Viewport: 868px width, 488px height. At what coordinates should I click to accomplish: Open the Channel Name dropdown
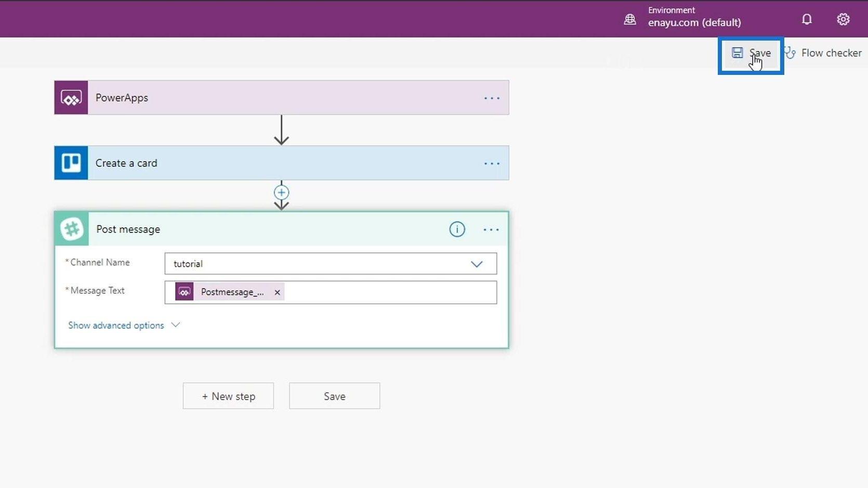(331, 264)
